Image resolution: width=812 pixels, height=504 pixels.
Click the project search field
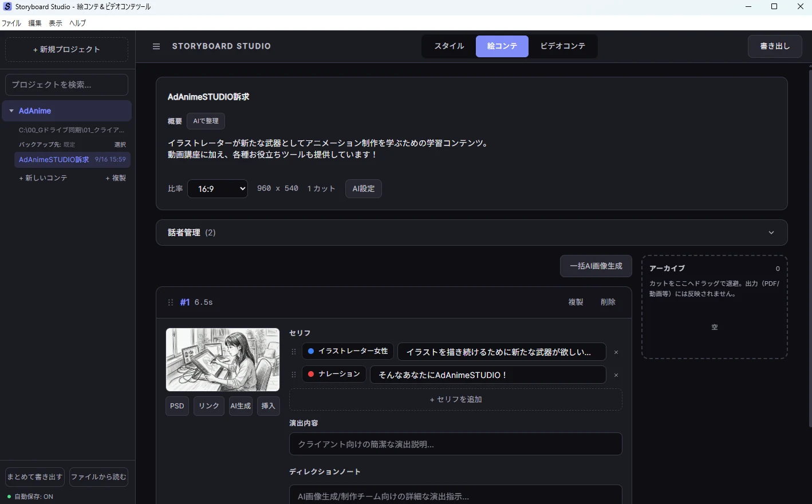point(66,84)
